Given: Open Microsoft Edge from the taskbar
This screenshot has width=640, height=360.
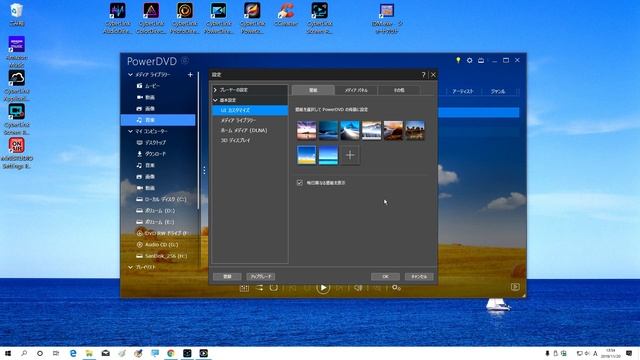Looking at the screenshot, I should tap(73, 353).
